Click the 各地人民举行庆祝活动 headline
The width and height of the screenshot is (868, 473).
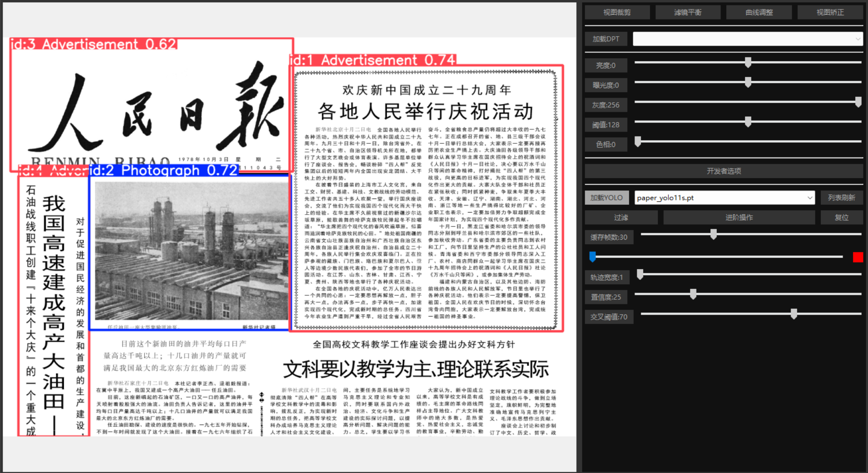click(x=425, y=111)
